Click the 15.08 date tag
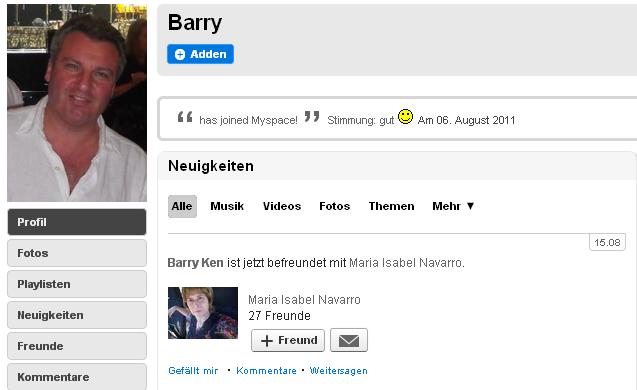Viewport: 637px width, 390px height. pos(607,243)
